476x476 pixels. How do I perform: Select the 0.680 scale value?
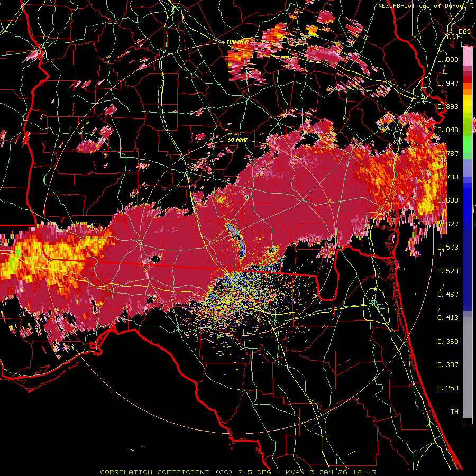tap(448, 200)
